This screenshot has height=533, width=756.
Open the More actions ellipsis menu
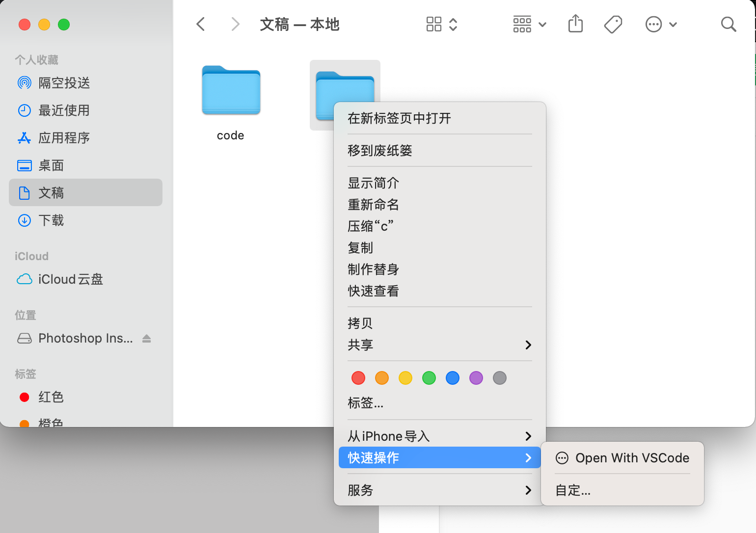(661, 24)
